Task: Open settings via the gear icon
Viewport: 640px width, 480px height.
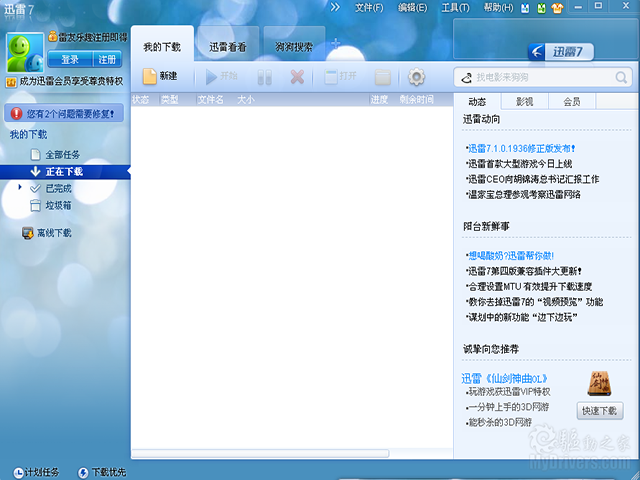Action: pos(416,77)
